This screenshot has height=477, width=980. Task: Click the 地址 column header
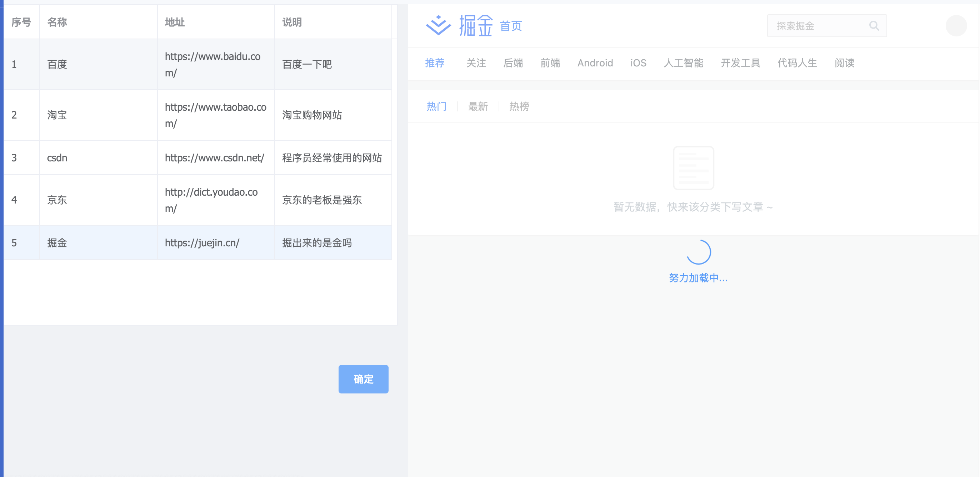pos(175,22)
